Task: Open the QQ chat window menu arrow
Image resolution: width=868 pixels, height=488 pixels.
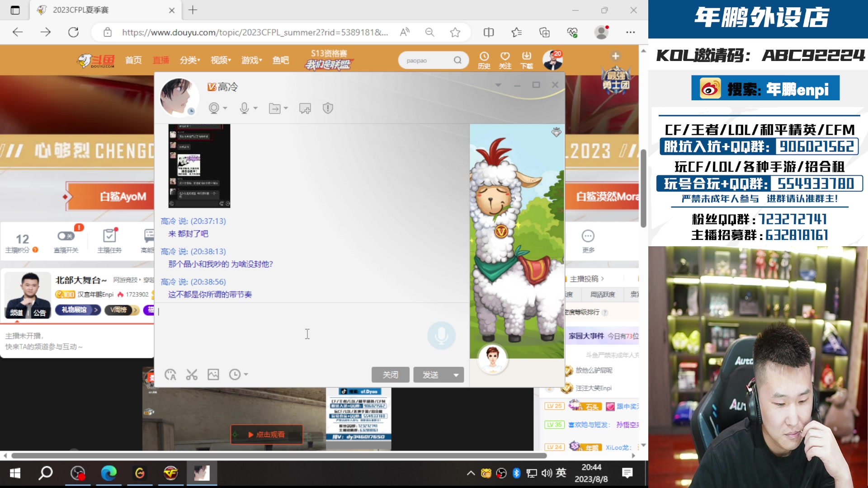Action: [498, 85]
